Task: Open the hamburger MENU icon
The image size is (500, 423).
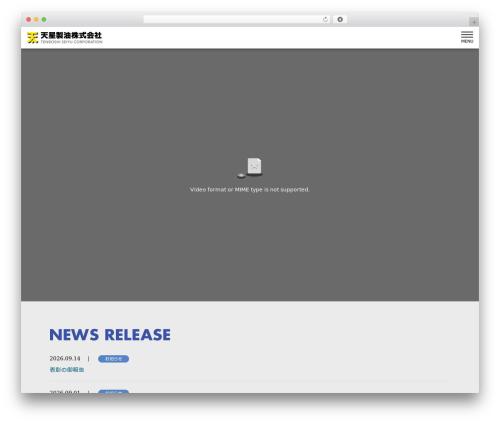Action: [467, 37]
